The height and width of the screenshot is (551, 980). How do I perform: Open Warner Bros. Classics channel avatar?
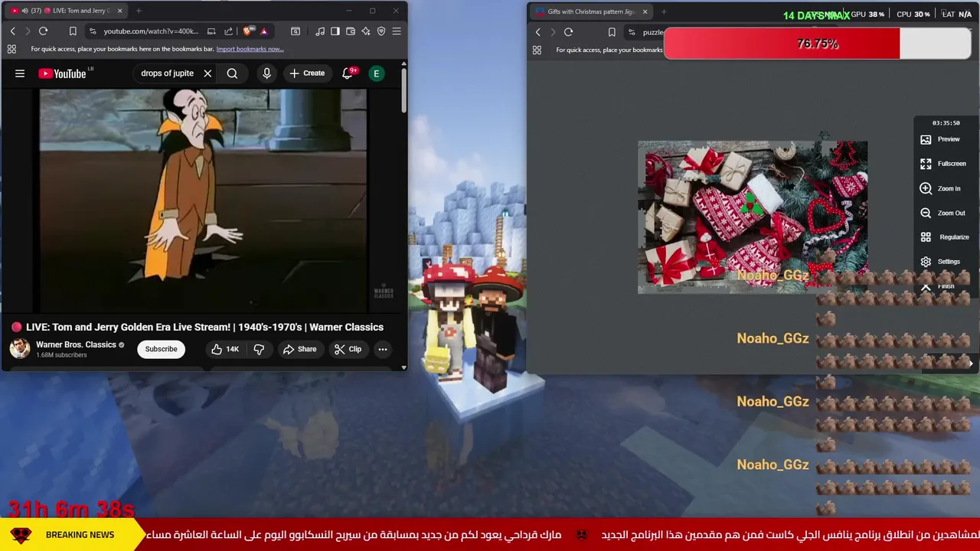coord(20,348)
